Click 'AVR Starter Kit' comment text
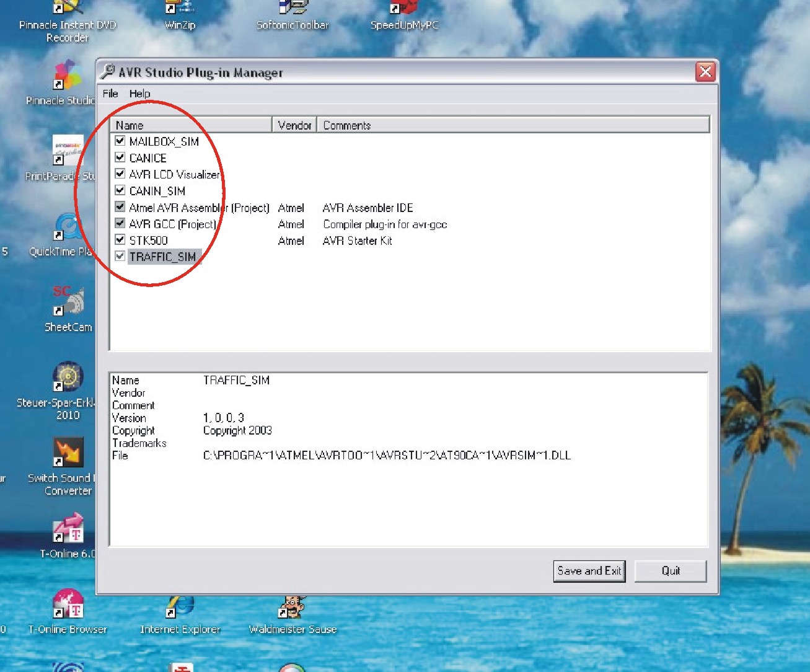This screenshot has width=810, height=672. [x=357, y=241]
